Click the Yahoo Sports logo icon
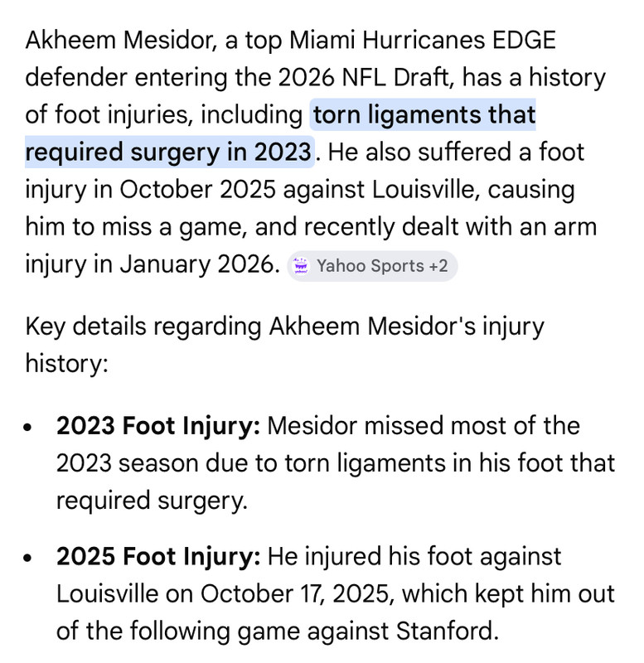The width and height of the screenshot is (644, 663). (301, 266)
